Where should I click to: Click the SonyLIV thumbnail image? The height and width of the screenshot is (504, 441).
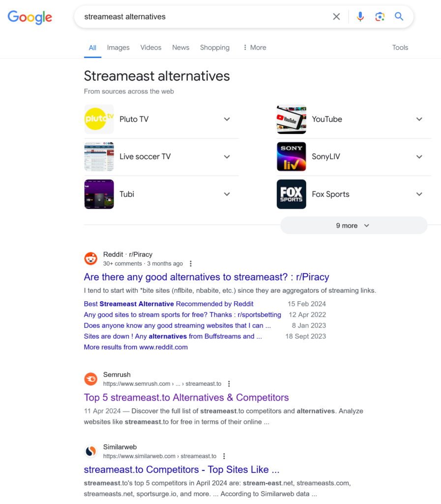click(292, 157)
